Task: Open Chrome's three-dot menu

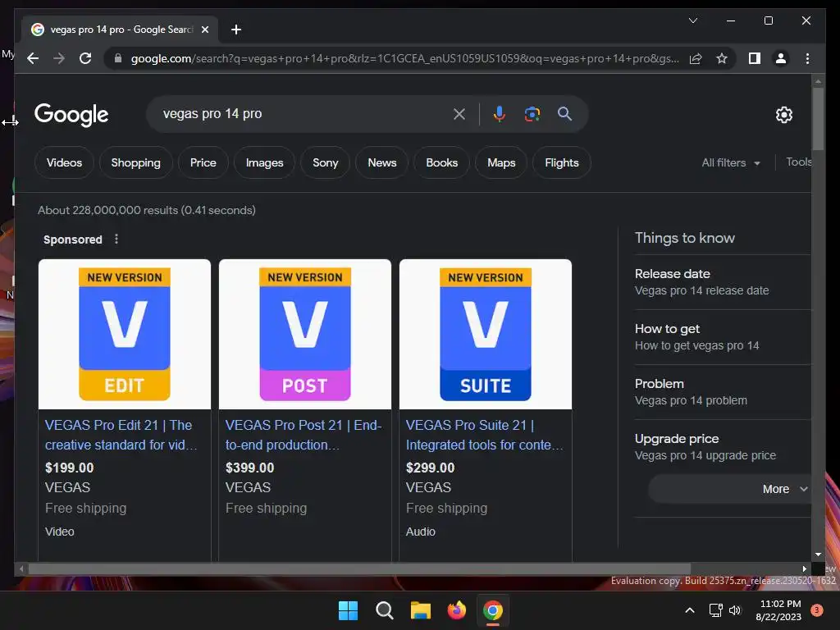Action: [x=807, y=58]
